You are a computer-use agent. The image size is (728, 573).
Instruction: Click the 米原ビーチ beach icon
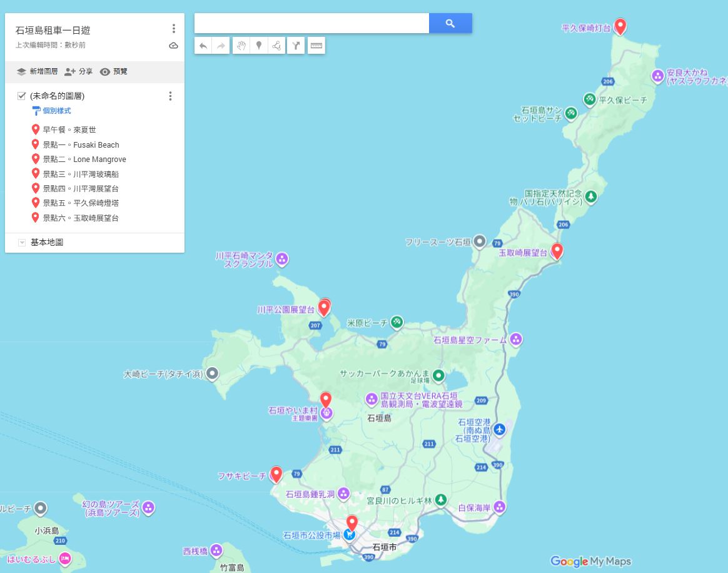pos(397,322)
